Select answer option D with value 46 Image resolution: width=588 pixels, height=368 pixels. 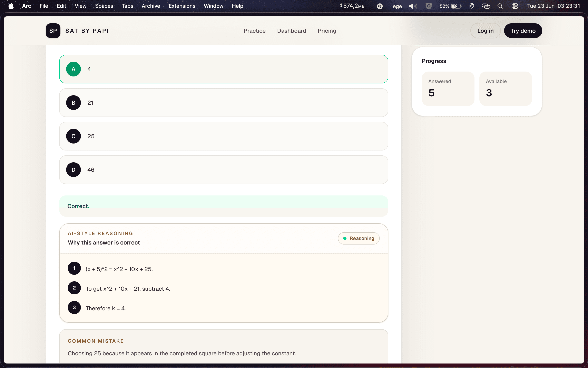(x=224, y=170)
